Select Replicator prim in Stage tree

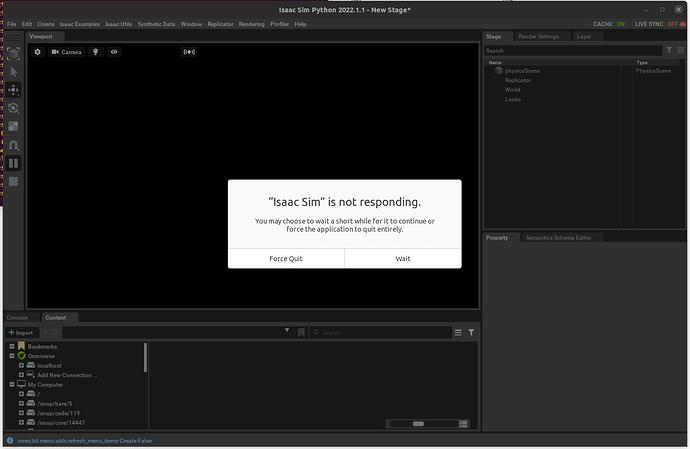(518, 80)
